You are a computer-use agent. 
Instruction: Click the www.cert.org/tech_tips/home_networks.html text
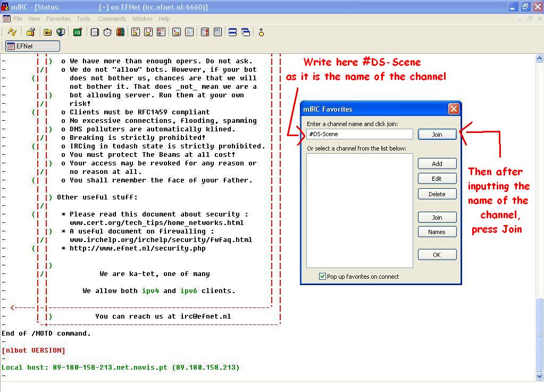tap(156, 223)
